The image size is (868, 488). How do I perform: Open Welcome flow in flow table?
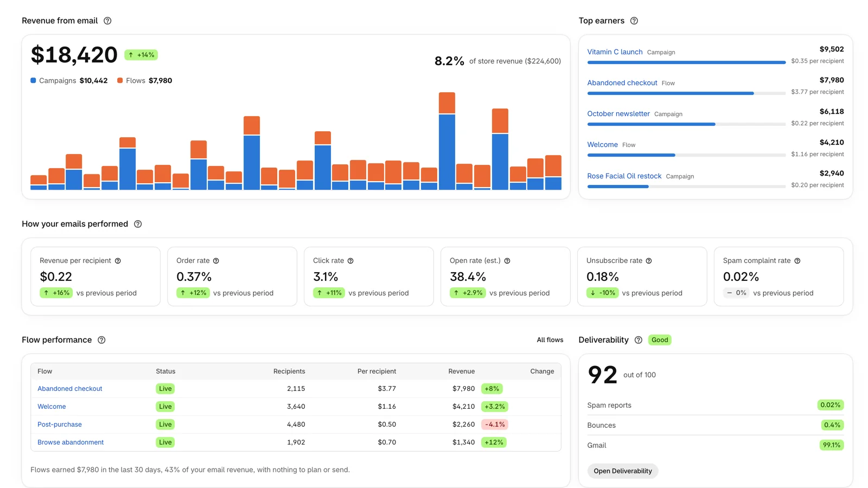tap(52, 407)
